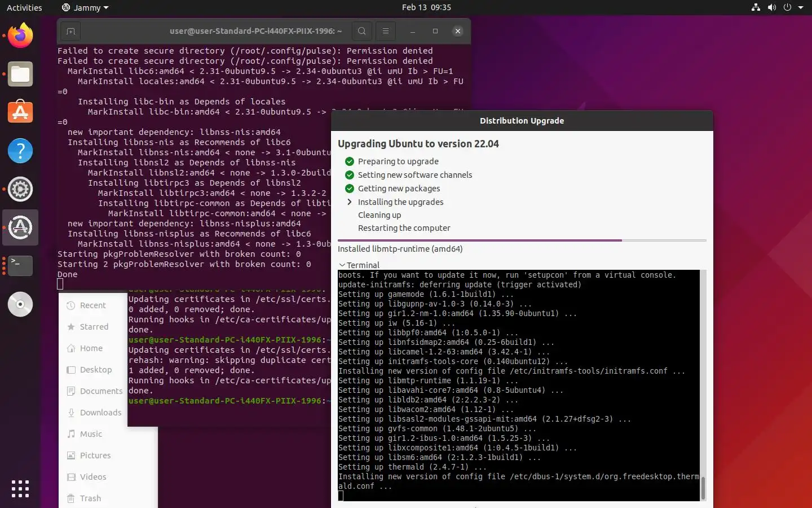
Task: Click the new tab icon in terminal titlebar
Action: point(70,31)
